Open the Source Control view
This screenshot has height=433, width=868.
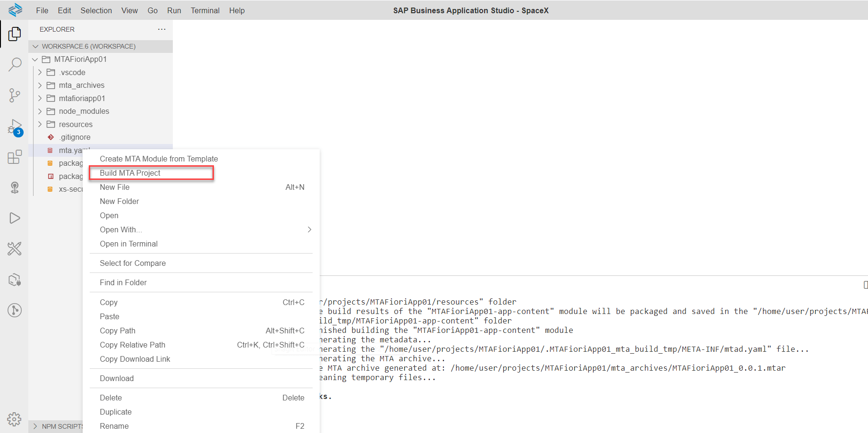[15, 95]
